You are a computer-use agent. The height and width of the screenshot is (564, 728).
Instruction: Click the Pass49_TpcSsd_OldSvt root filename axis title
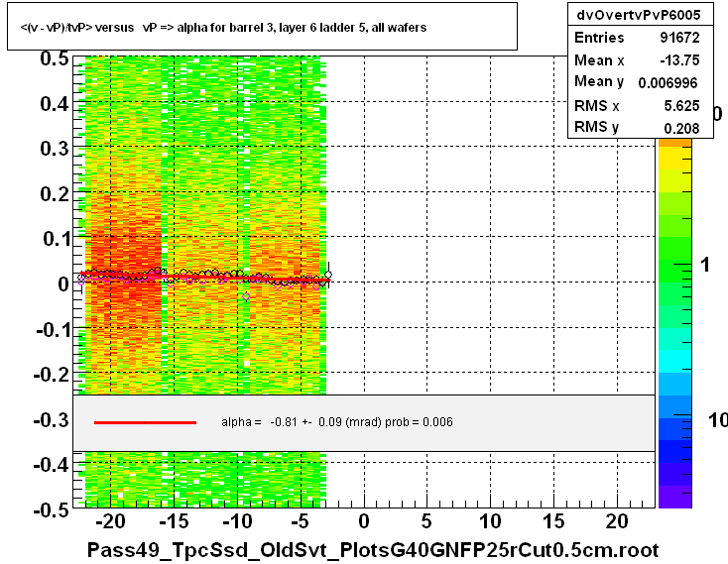click(x=372, y=550)
